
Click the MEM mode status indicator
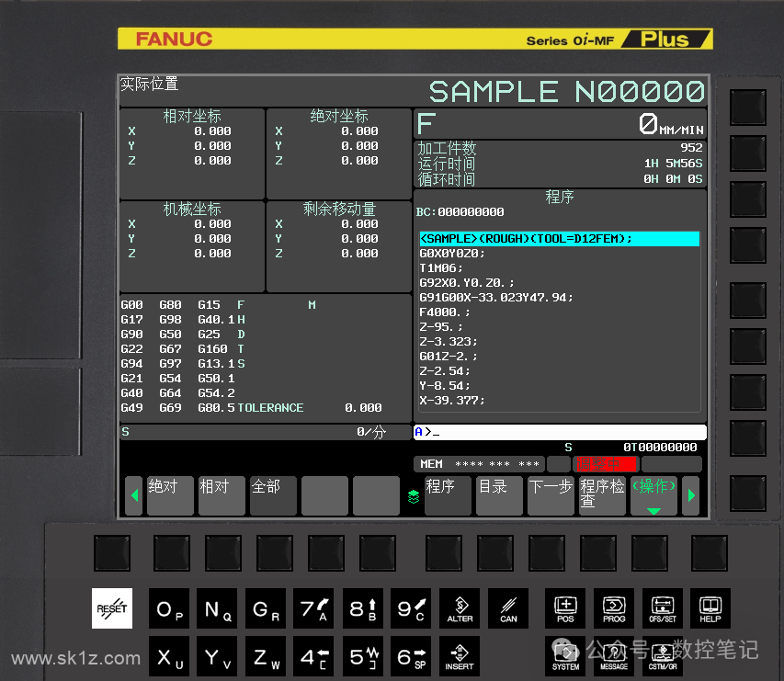click(x=431, y=464)
